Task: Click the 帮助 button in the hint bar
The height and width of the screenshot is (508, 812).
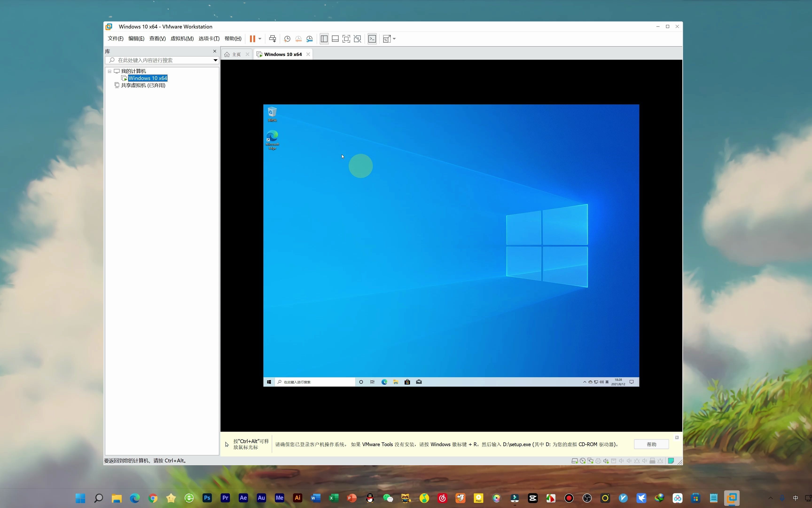Action: [x=651, y=444]
